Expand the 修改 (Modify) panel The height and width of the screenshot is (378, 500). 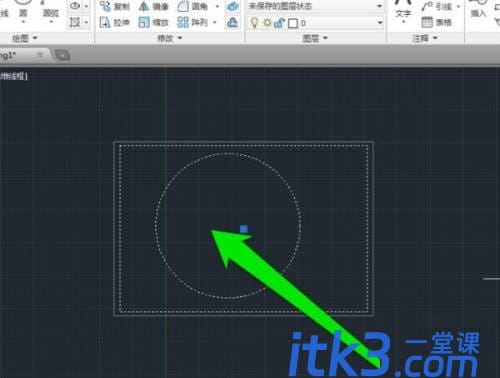coord(169,38)
